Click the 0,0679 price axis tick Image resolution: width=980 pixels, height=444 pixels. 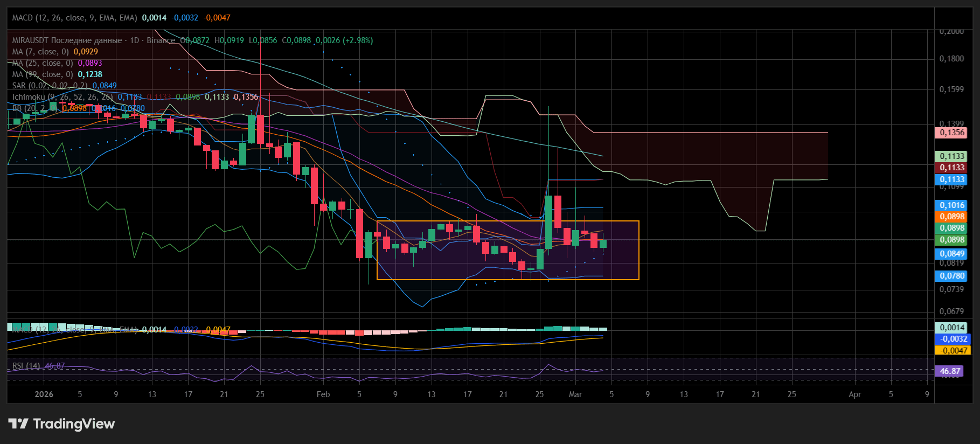coord(951,311)
